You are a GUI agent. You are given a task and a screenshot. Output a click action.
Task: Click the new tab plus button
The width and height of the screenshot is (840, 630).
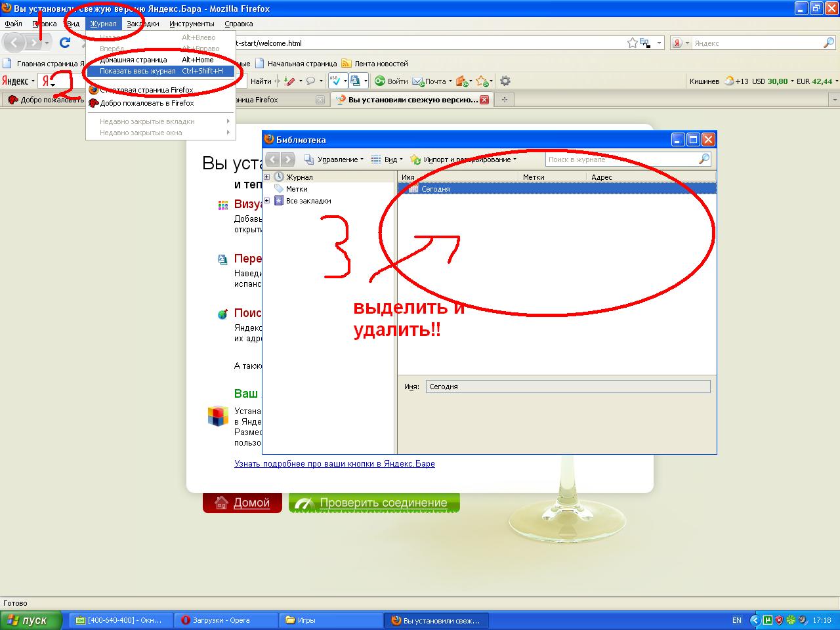pos(504,100)
